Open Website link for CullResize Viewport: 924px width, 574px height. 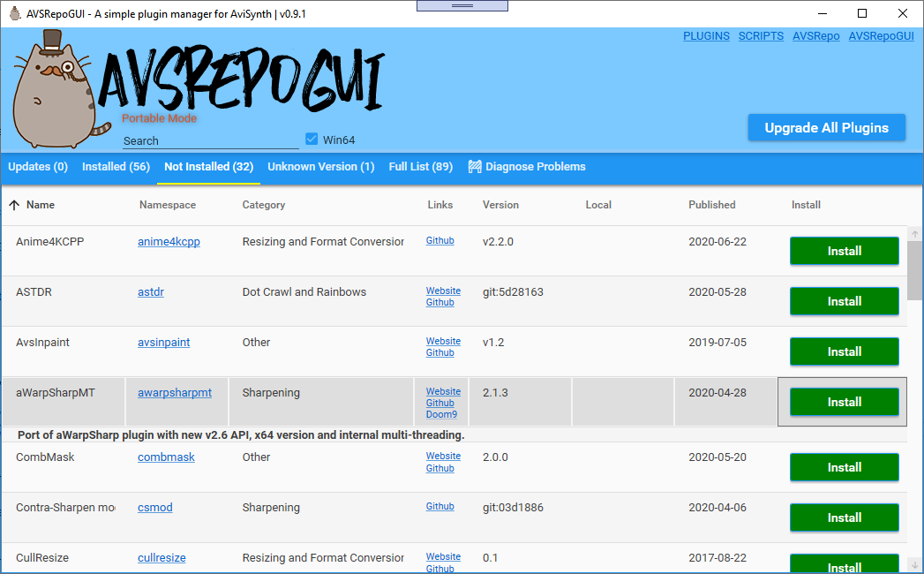click(443, 557)
